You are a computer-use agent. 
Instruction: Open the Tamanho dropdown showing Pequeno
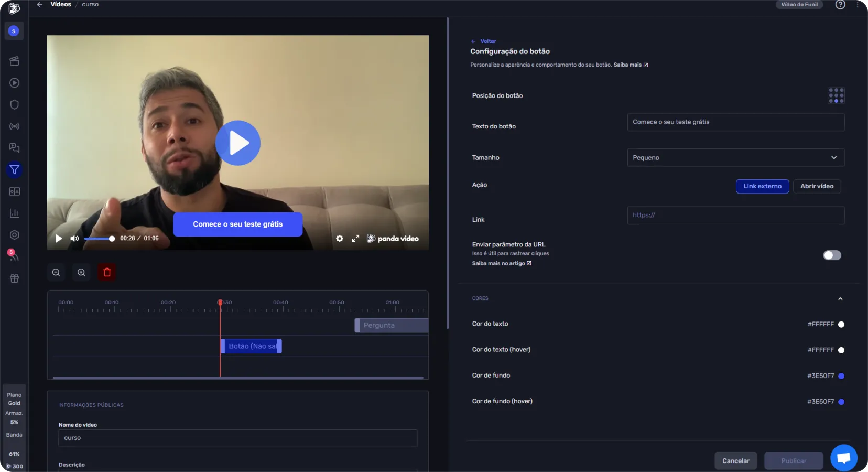736,158
